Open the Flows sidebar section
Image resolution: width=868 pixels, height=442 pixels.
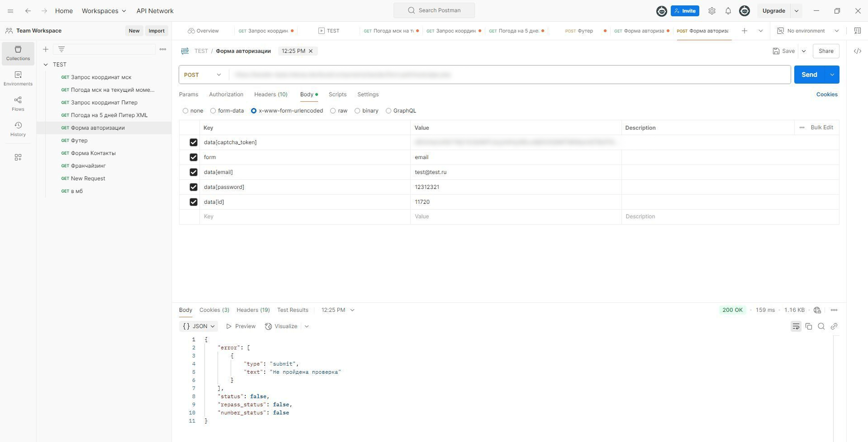(x=18, y=103)
